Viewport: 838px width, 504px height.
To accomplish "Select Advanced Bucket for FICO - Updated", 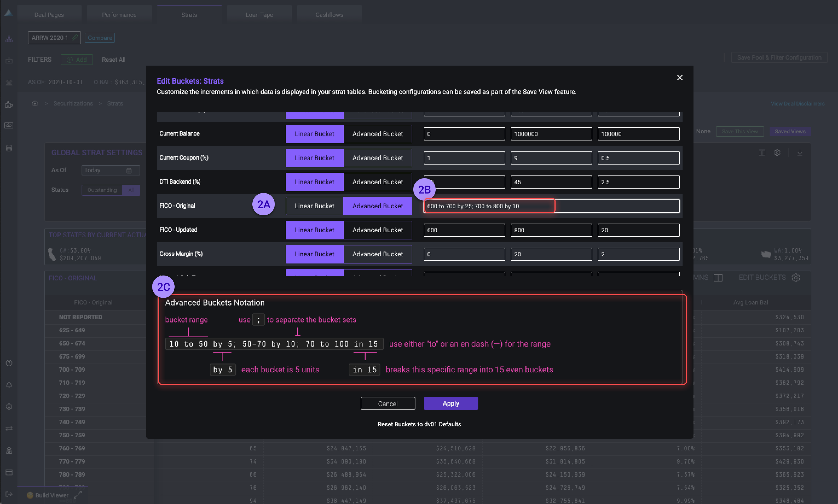I will pos(377,230).
